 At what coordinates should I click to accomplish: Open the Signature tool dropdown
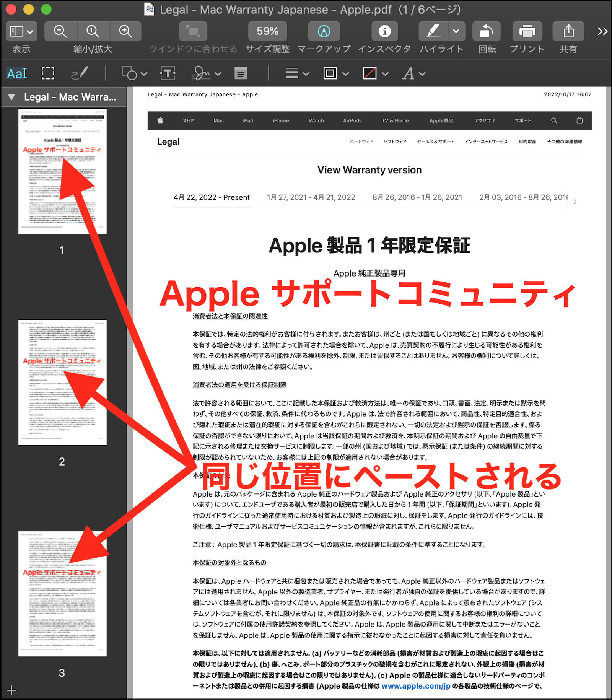pos(206,73)
